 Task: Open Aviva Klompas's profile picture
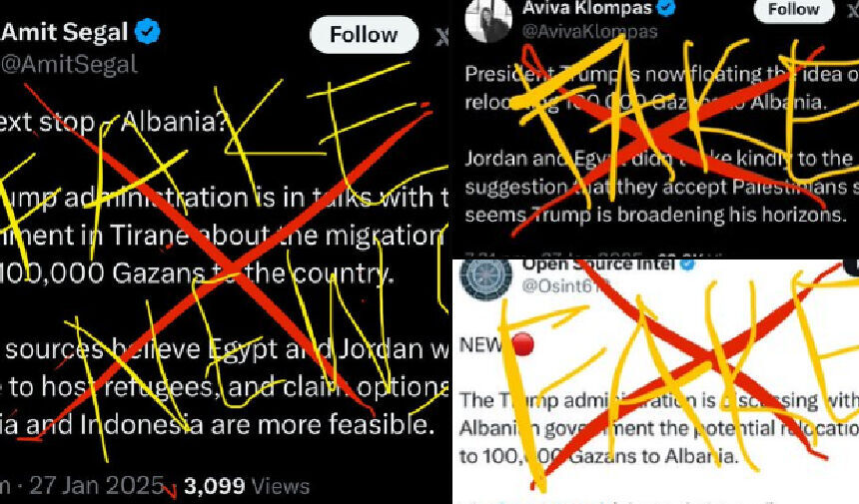click(487, 20)
